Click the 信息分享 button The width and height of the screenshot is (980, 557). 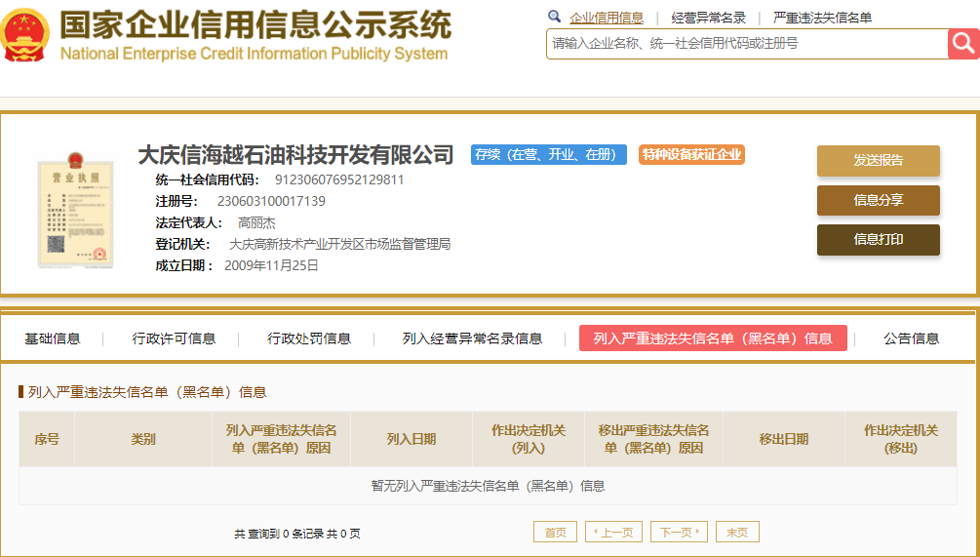[x=879, y=200]
